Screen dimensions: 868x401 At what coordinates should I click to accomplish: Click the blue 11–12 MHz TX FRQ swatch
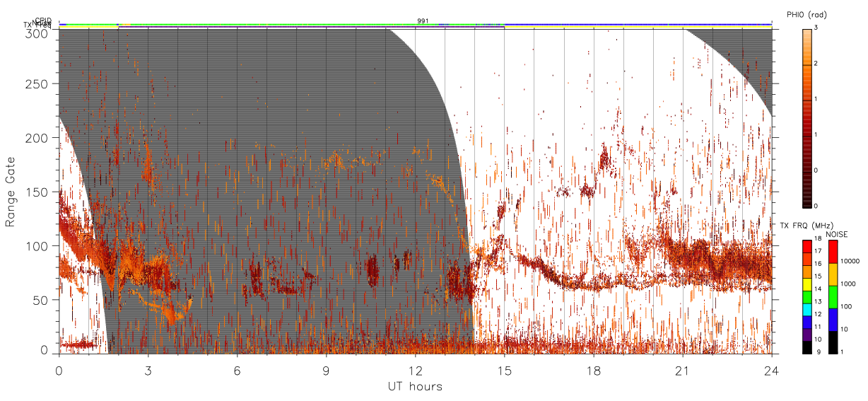tap(807, 321)
